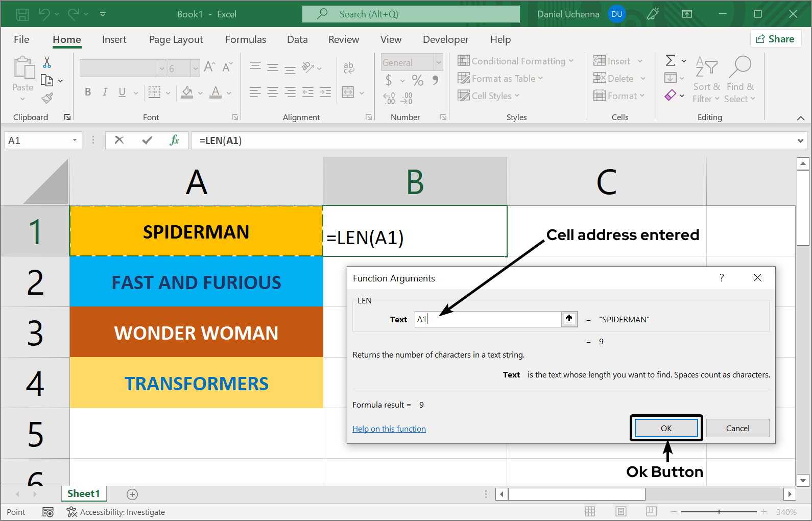The height and width of the screenshot is (521, 812).
Task: Add a new sheet with plus icon
Action: (132, 494)
